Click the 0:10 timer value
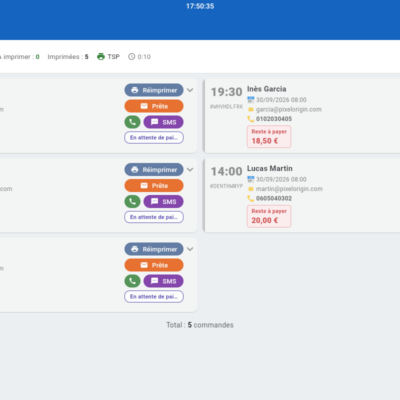The width and height of the screenshot is (400, 400). click(144, 57)
